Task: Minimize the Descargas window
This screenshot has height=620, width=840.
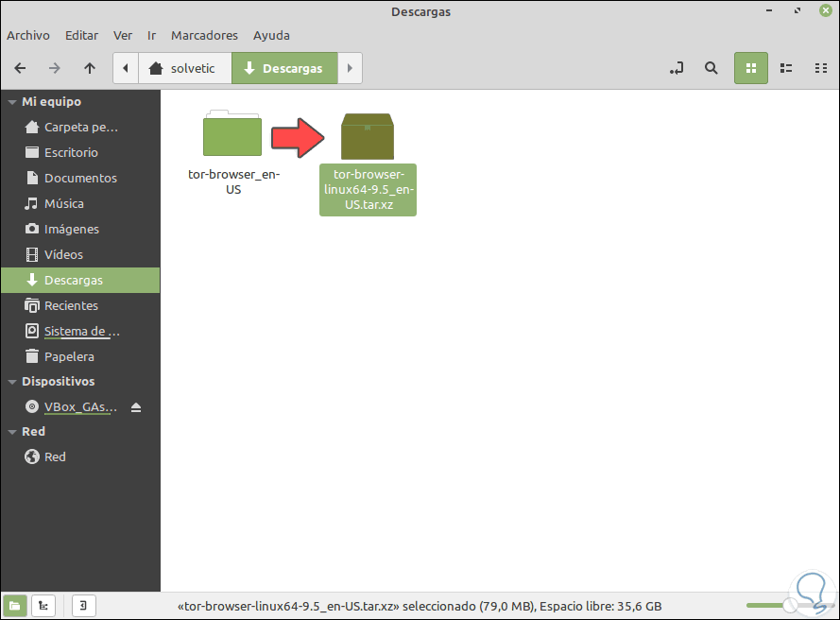Action: point(769,10)
